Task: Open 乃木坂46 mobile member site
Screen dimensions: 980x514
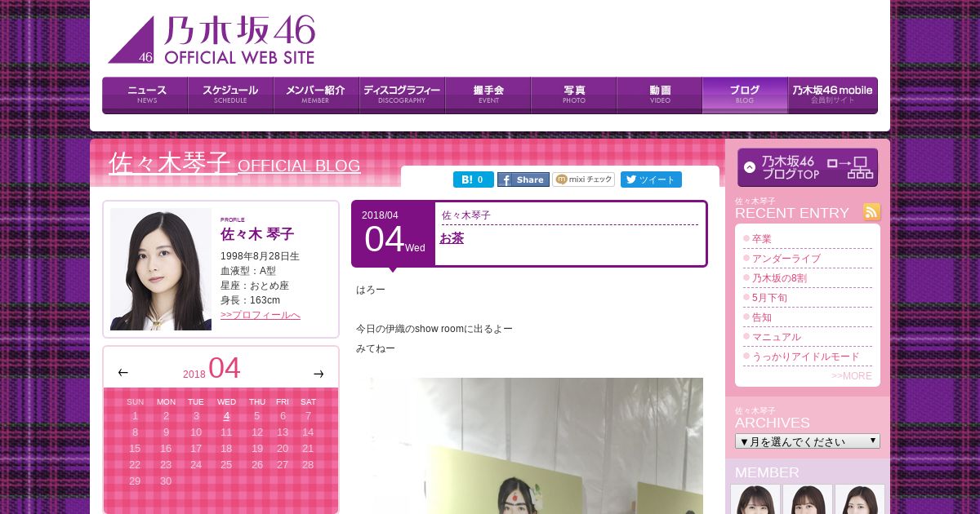Action: (833, 95)
